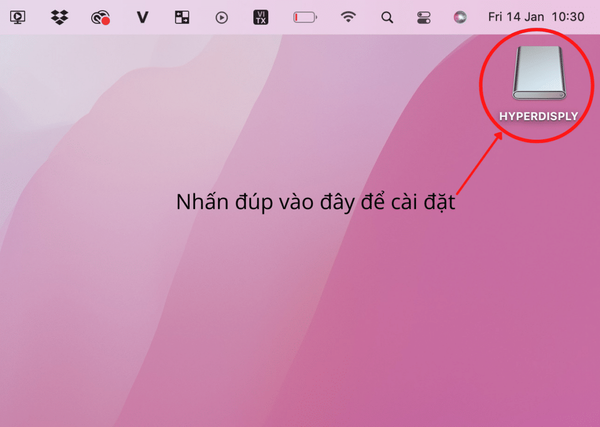This screenshot has width=600, height=427.
Task: Toggle open the Control Center
Action: pos(423,17)
